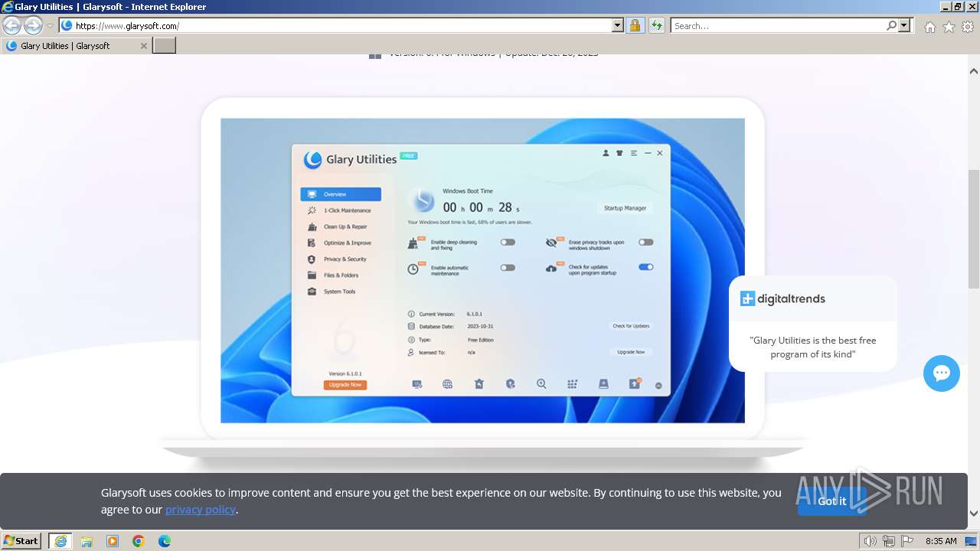980x551 pixels.
Task: Click the apps grid icon in bottom toolbar
Action: pos(572,384)
